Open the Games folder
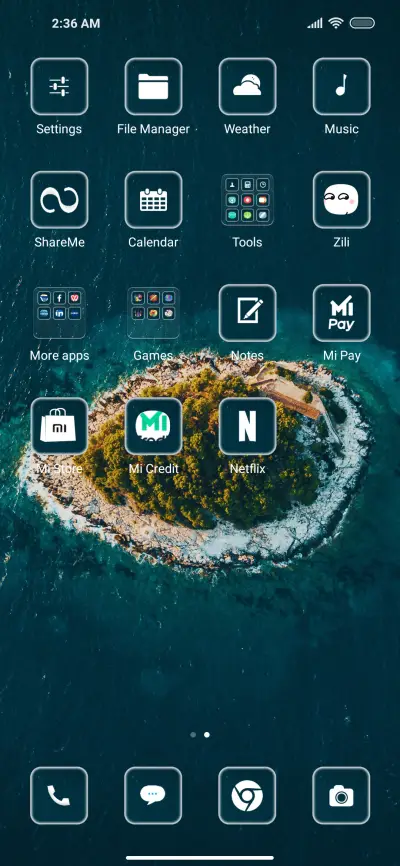This screenshot has height=866, width=400. click(153, 313)
